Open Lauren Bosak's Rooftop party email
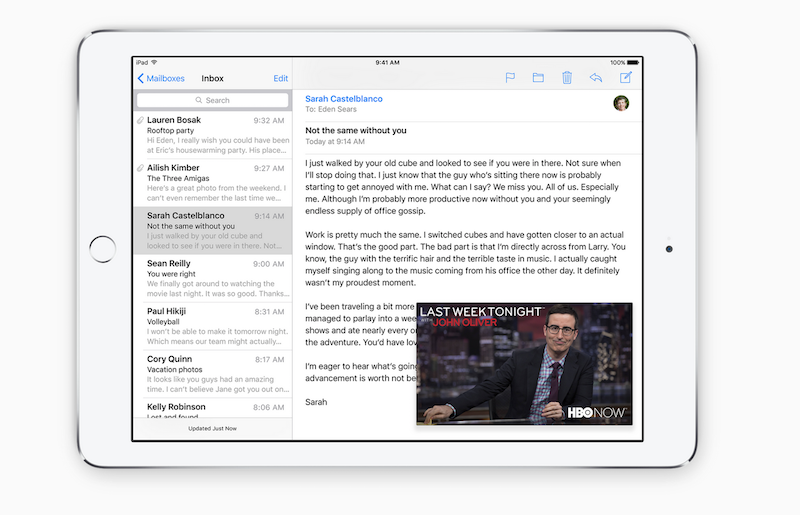This screenshot has width=800, height=515. pos(212,135)
